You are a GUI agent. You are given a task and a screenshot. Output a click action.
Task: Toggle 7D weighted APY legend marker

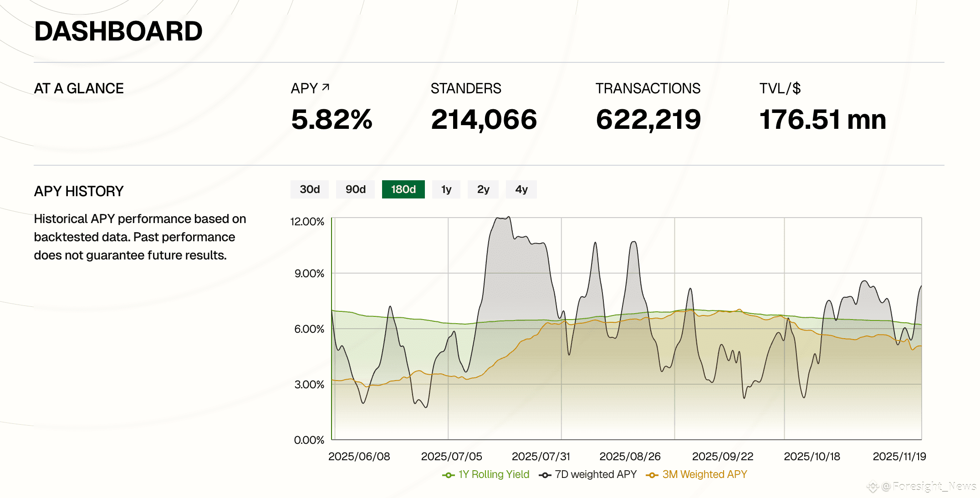pyautogui.click(x=545, y=475)
